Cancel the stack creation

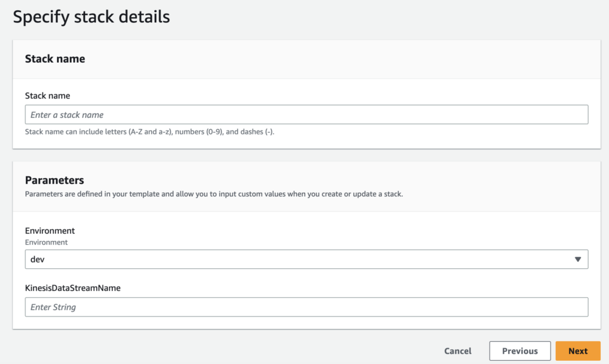(457, 351)
